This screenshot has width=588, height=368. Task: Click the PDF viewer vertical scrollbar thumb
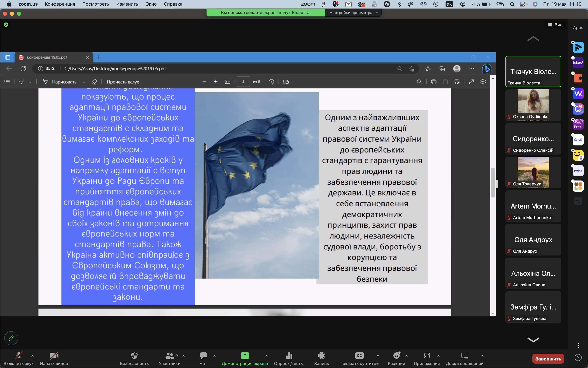pos(493,183)
